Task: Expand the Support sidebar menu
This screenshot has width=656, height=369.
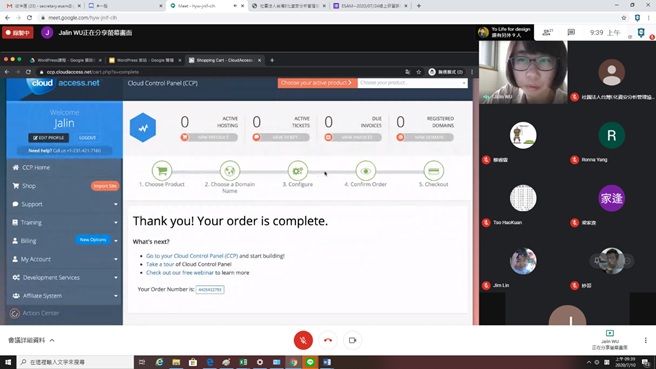Action: 64,204
